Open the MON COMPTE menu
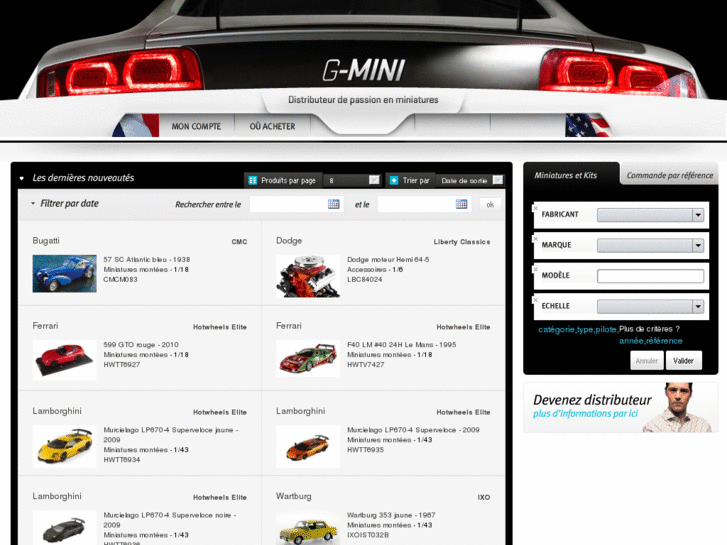 click(x=196, y=126)
